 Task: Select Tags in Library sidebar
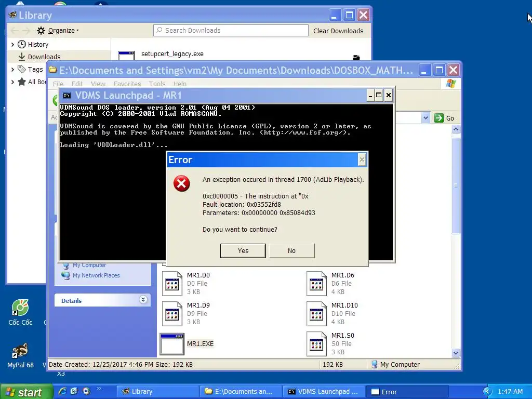35,70
